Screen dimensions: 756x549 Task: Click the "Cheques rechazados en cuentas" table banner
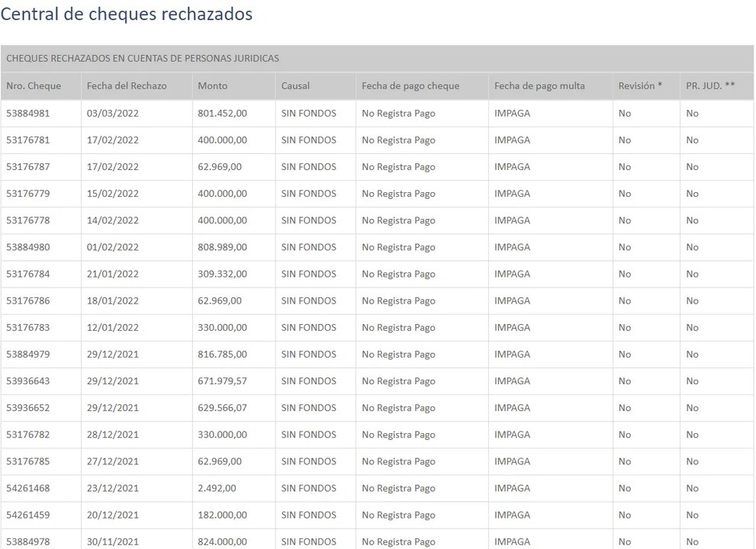(x=143, y=58)
